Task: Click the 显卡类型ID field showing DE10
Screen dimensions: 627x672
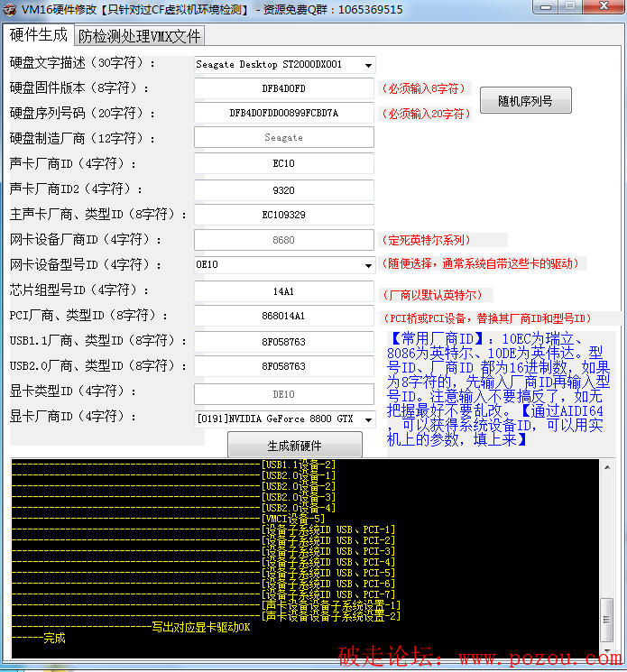Action: (x=283, y=394)
